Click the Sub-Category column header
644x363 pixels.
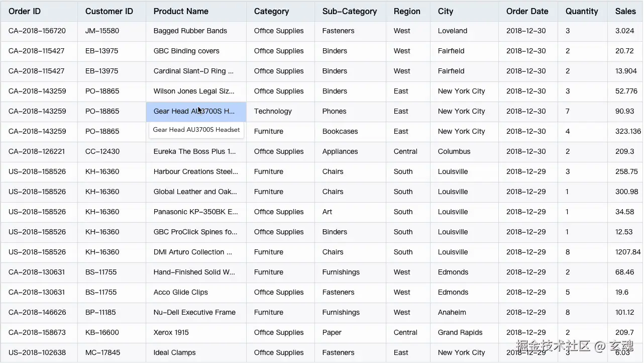tap(350, 11)
